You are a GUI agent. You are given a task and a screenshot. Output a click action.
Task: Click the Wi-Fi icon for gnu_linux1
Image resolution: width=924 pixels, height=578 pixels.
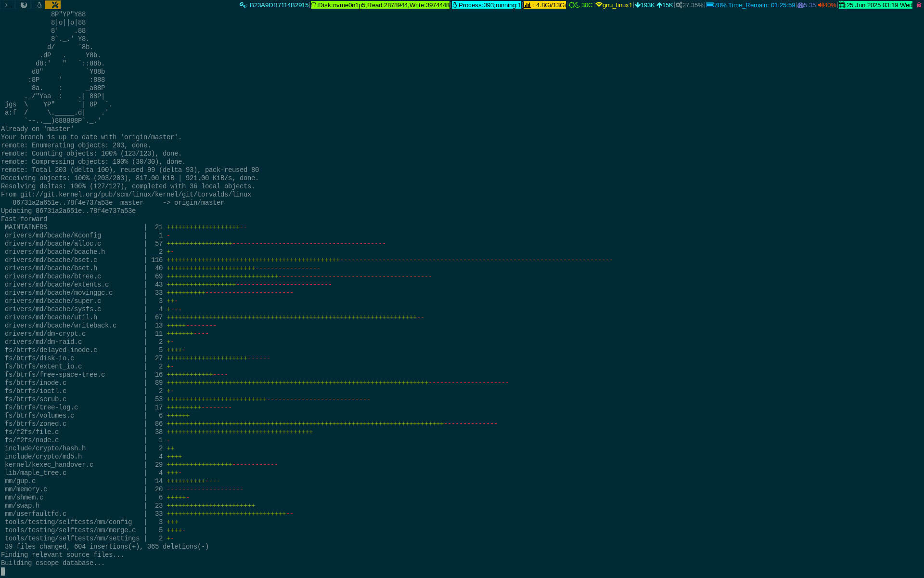click(599, 5)
